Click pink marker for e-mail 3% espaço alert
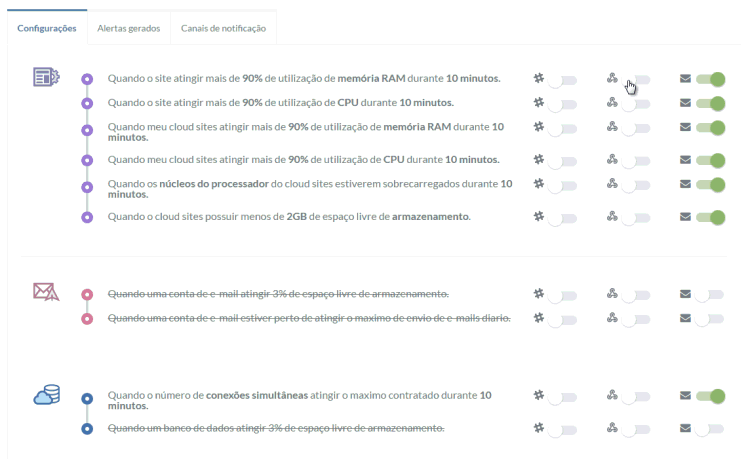 87,295
